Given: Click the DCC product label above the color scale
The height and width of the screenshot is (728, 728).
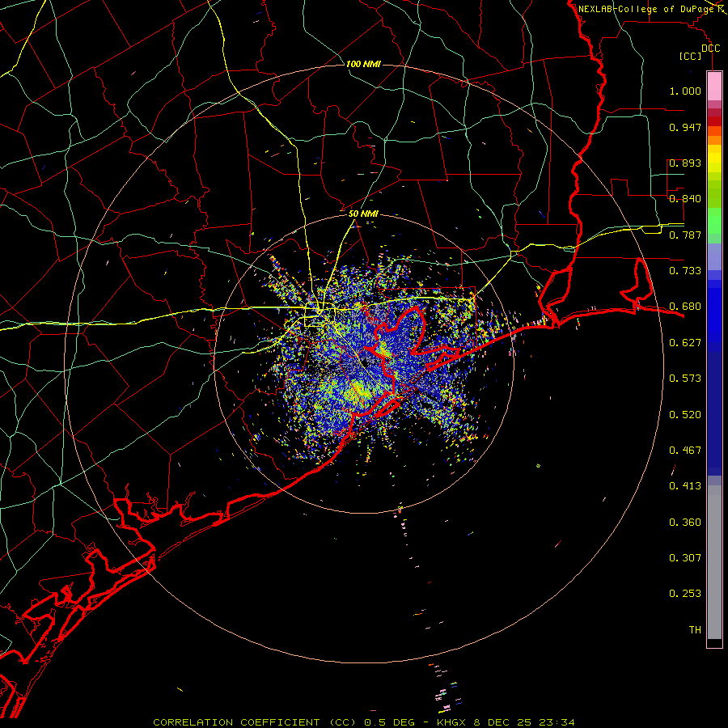Looking at the screenshot, I should (x=710, y=49).
